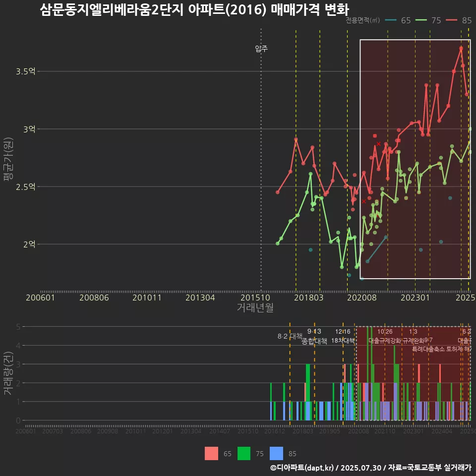476x476 pixels.
Task: Click the 9·7 date annotation
Action: (428, 340)
